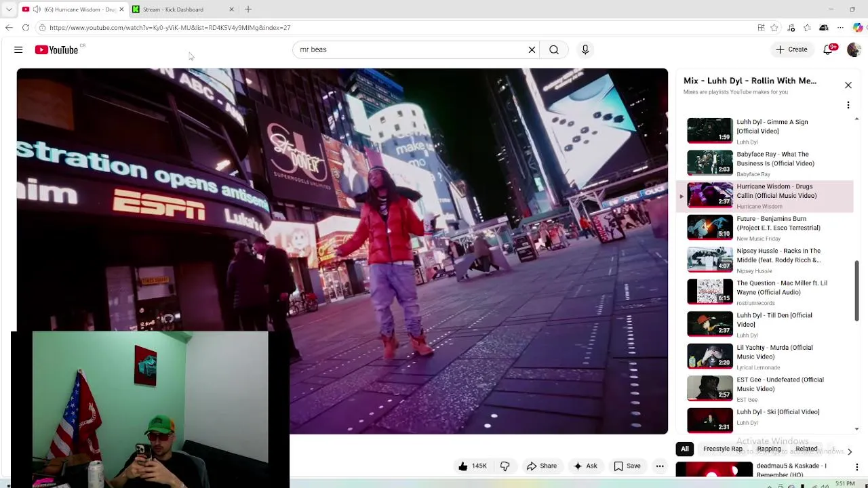This screenshot has height=488, width=868.
Task: Open the split screen icon in the address bar
Action: click(761, 28)
